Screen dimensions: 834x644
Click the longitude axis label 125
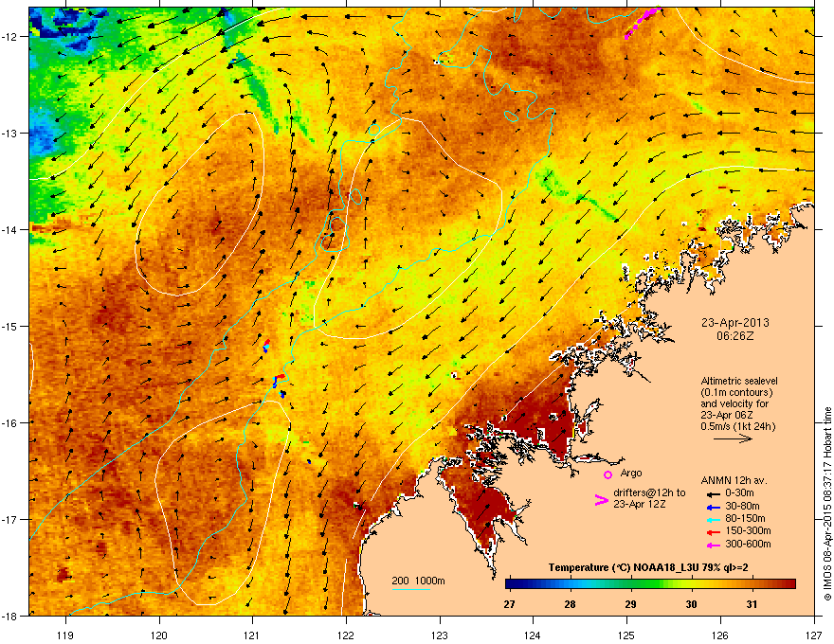pyautogui.click(x=626, y=635)
